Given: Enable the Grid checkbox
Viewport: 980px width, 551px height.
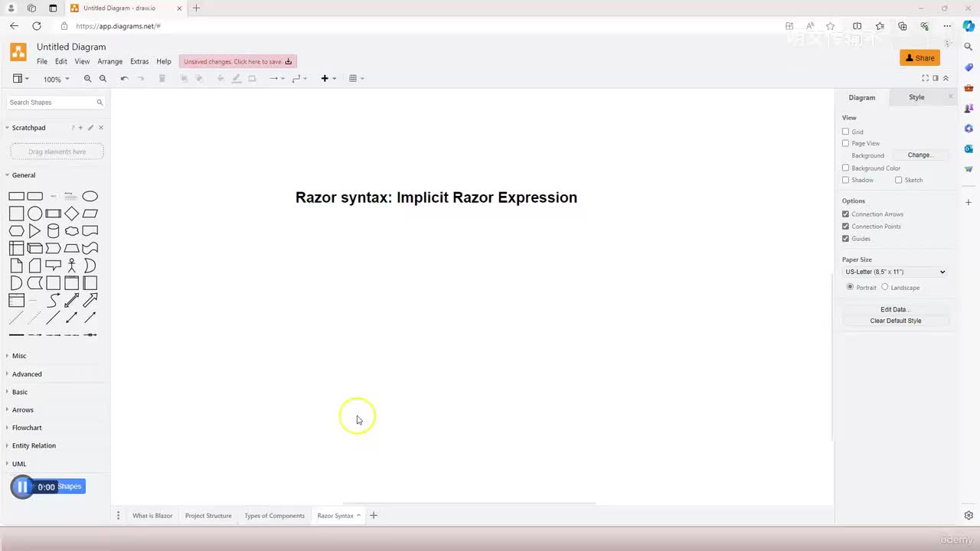Looking at the screenshot, I should (x=845, y=132).
